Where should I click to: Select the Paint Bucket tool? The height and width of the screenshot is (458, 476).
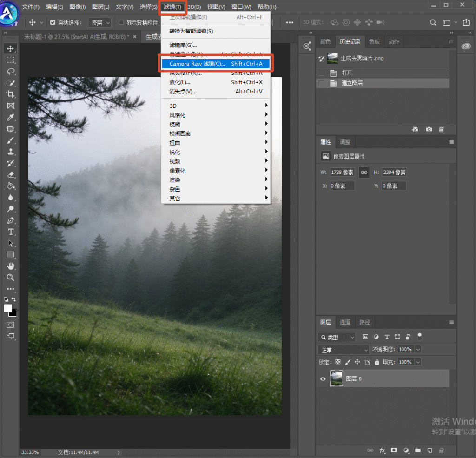(11, 186)
